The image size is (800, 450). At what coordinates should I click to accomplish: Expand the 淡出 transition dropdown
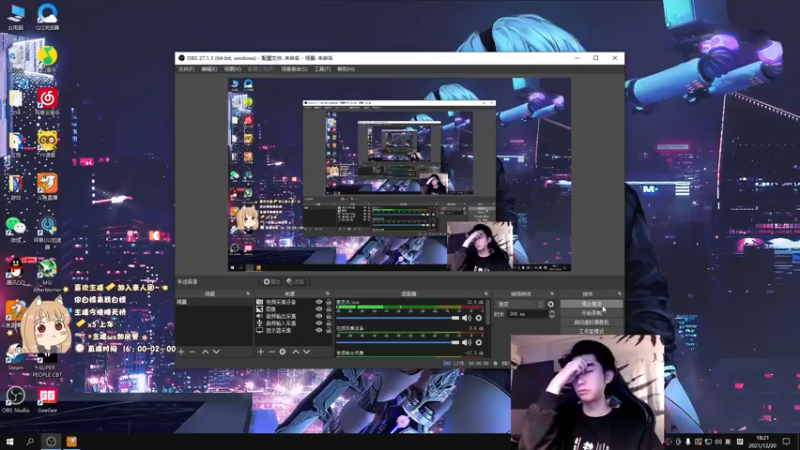pyautogui.click(x=519, y=304)
